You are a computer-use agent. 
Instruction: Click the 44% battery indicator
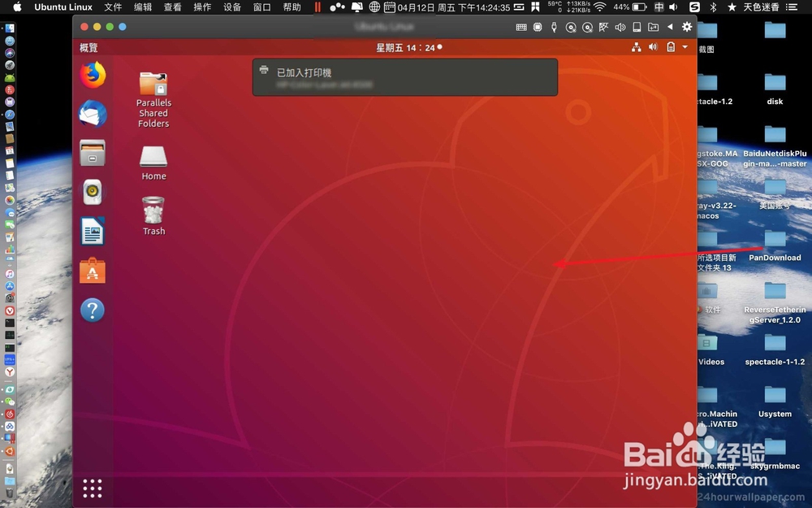pyautogui.click(x=630, y=7)
